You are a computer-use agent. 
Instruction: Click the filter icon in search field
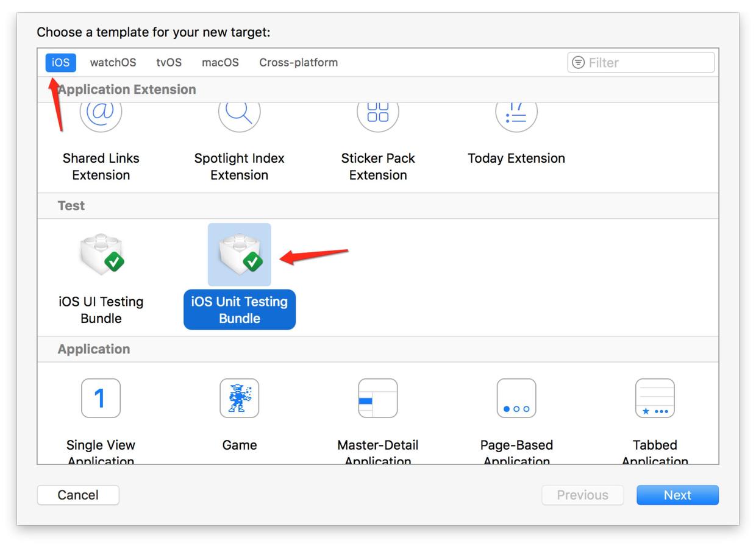(x=578, y=62)
